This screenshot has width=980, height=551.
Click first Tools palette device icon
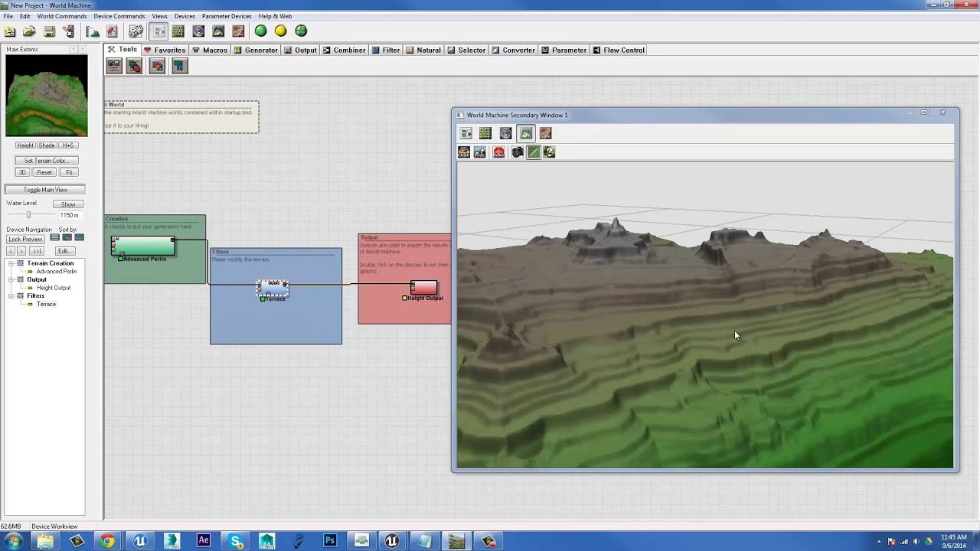[114, 67]
